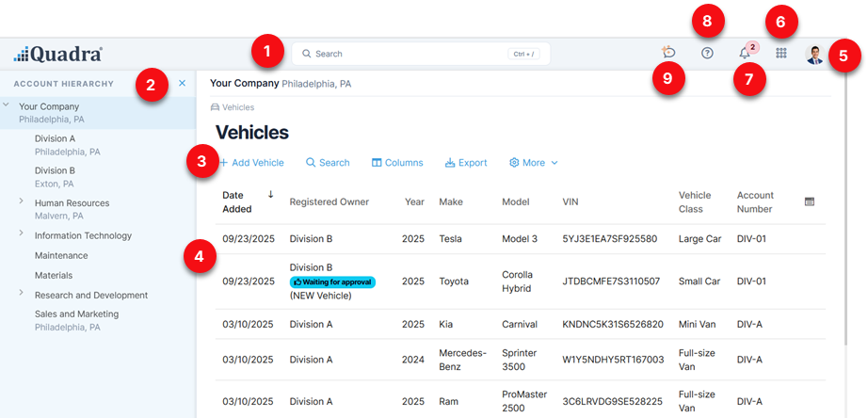Expand the Human Resources node

coord(22,201)
